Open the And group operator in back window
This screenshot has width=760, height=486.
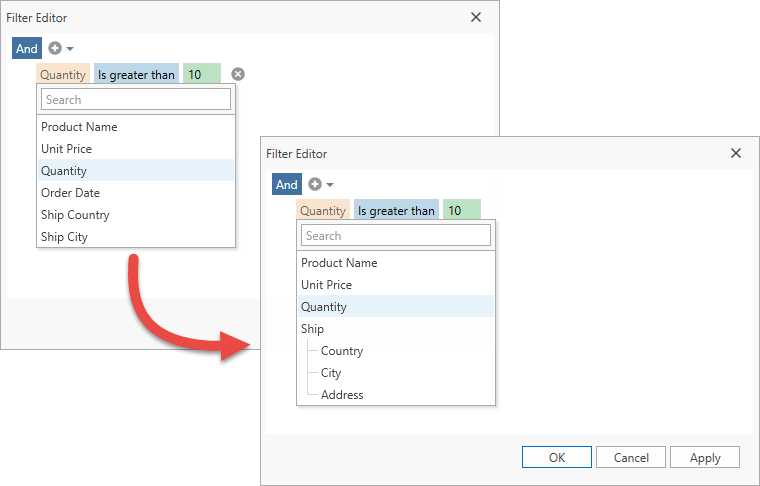tap(27, 48)
